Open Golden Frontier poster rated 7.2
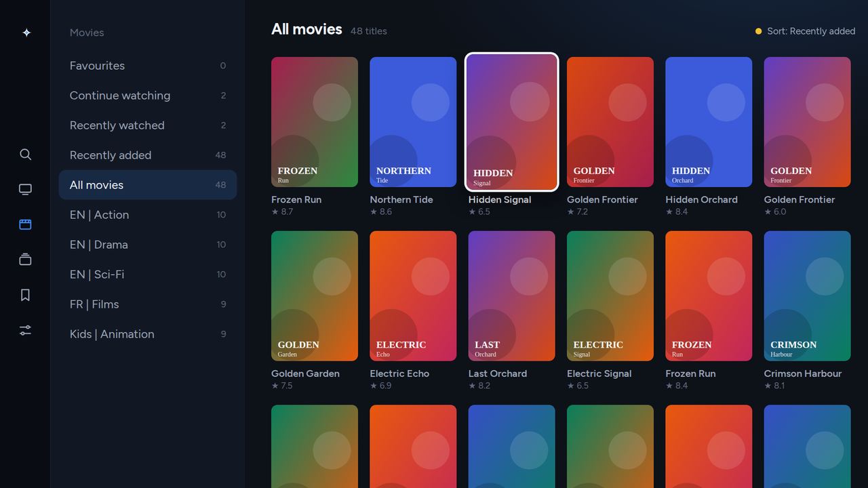This screenshot has width=868, height=488. point(610,122)
